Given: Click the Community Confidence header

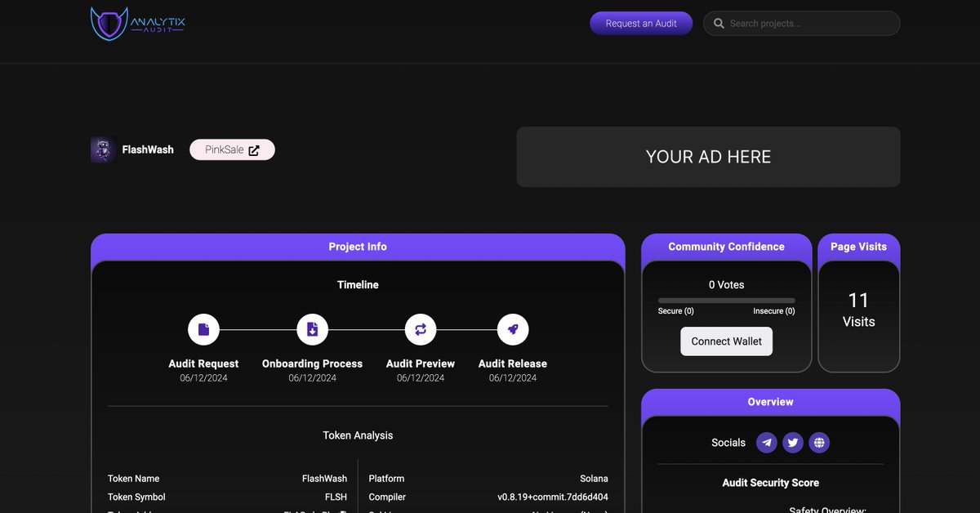Looking at the screenshot, I should pos(726,247).
